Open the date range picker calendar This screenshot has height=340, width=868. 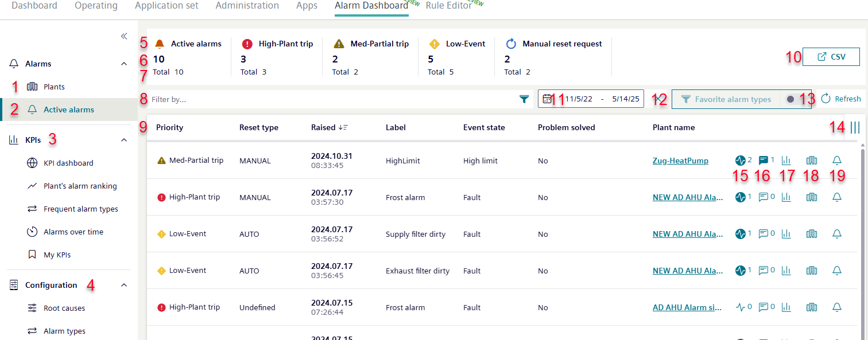click(548, 99)
